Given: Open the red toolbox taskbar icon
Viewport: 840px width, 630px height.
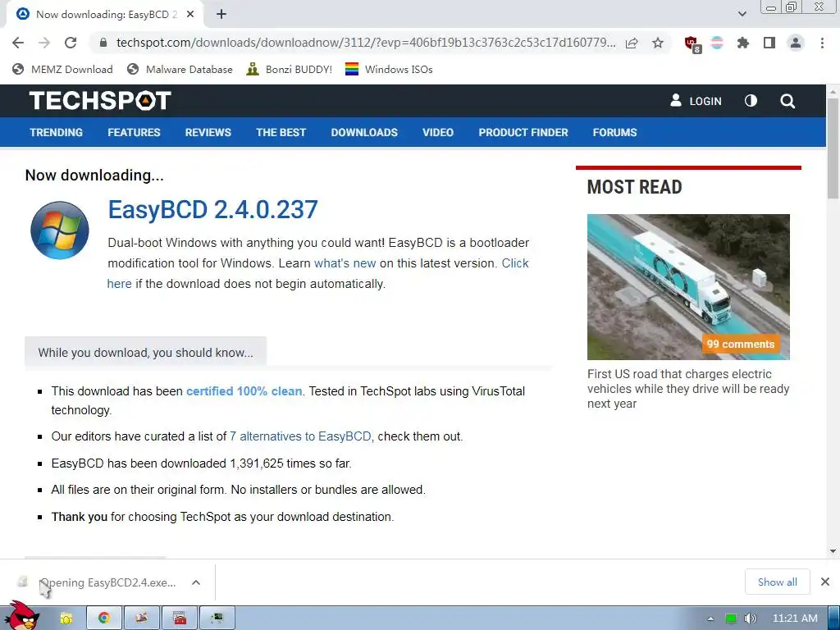Looking at the screenshot, I should coord(180,619).
